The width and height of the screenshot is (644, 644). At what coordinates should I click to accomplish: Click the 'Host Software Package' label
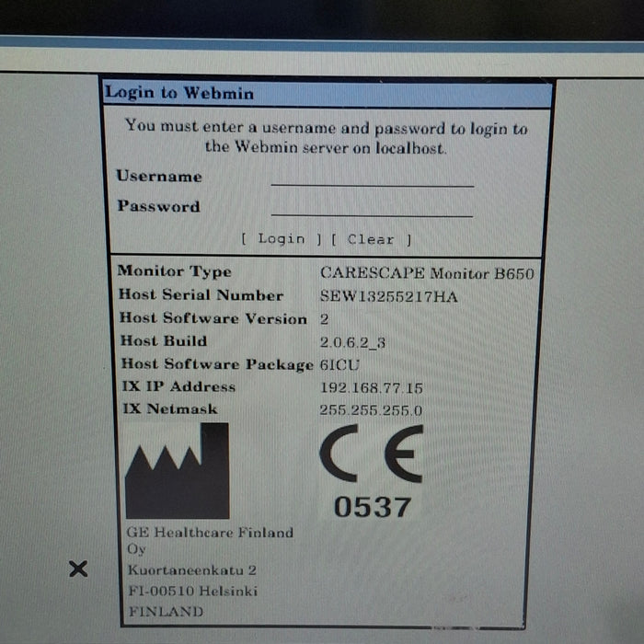click(x=217, y=364)
